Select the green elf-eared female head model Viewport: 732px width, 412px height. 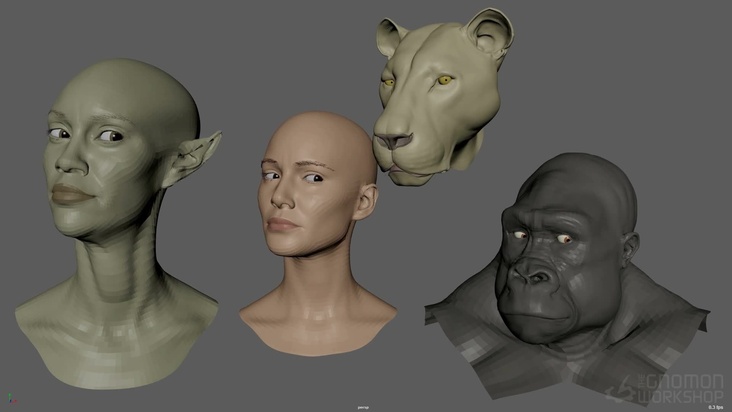click(119, 224)
